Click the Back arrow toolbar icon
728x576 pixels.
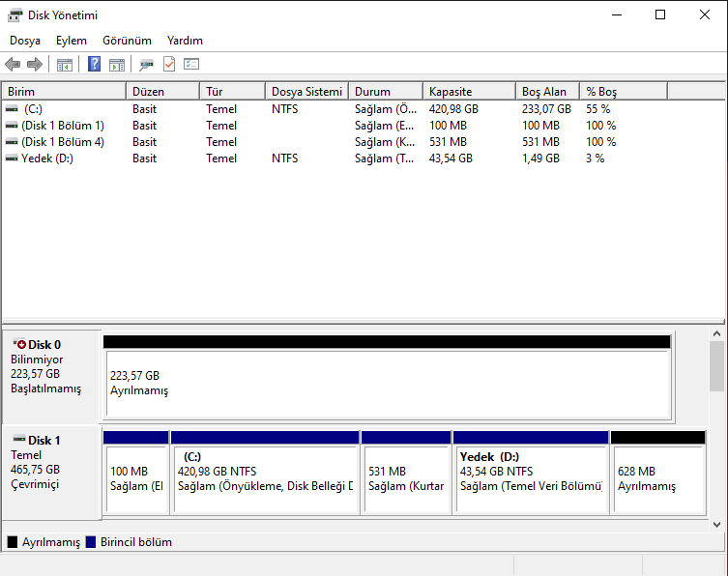(13, 64)
